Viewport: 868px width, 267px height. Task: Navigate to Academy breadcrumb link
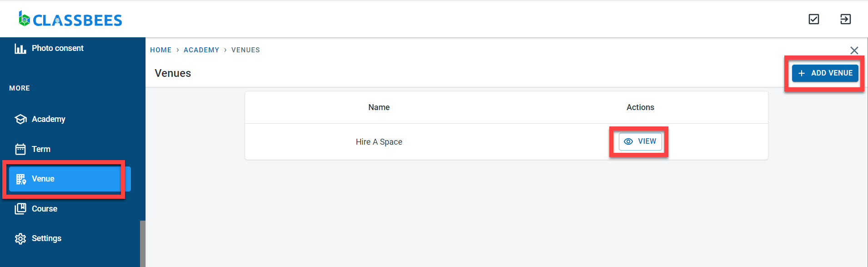coord(201,50)
